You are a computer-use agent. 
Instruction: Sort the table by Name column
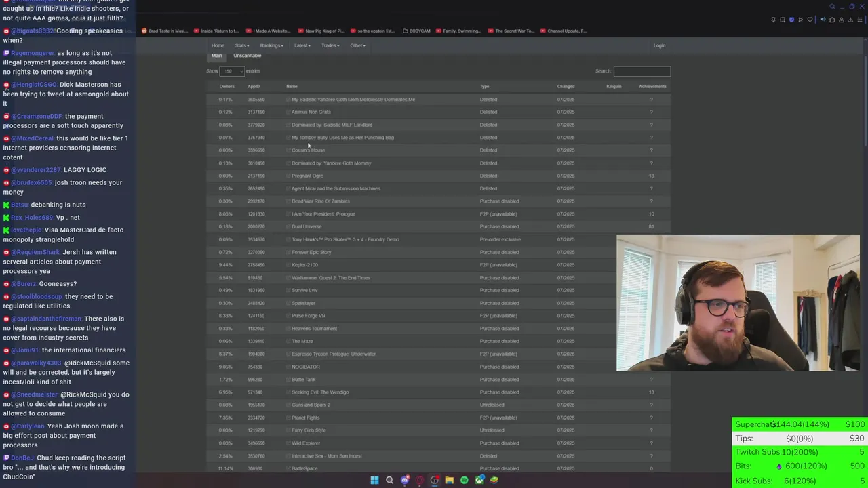click(x=292, y=87)
